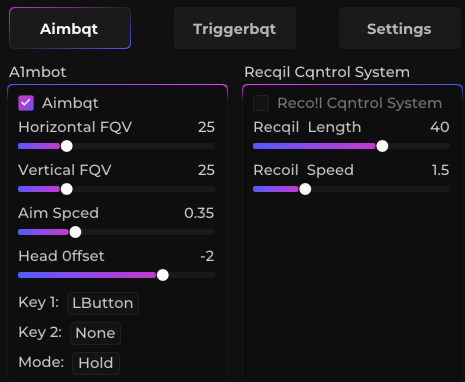Open the Key 2 None binding
Image resolution: width=465 pixels, height=382 pixels.
click(x=95, y=333)
